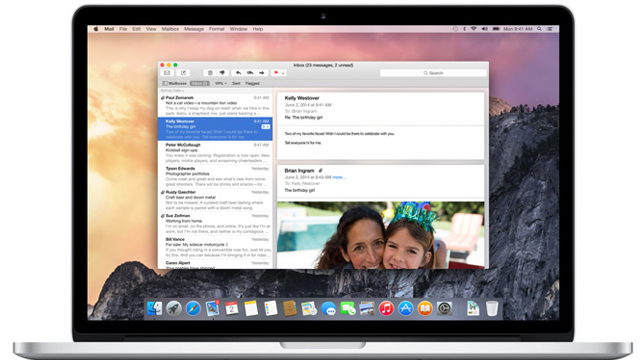Open the VIPs dropdown in favorites bar
640x360 pixels.
(220, 83)
